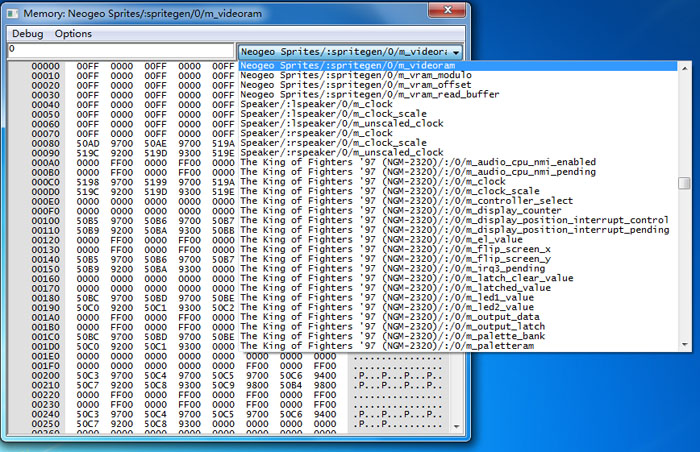
Task: Open the Debug menu
Action: [x=28, y=34]
